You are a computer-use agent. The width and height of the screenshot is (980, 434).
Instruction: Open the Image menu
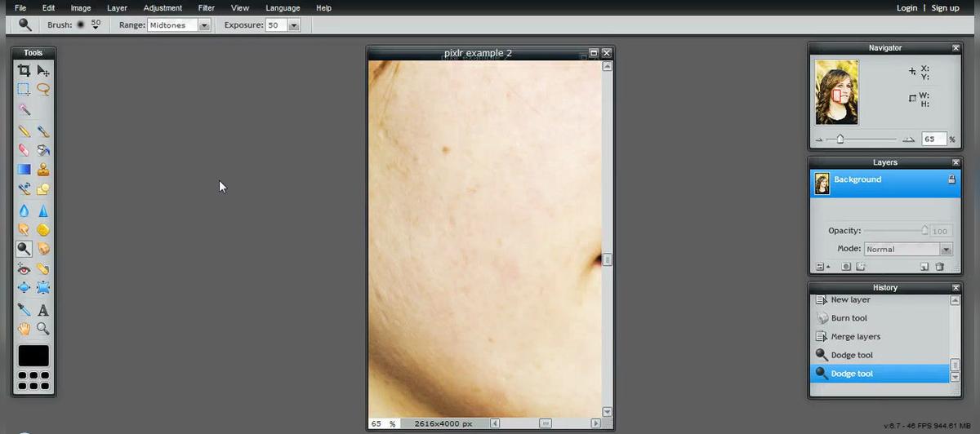pos(81,7)
